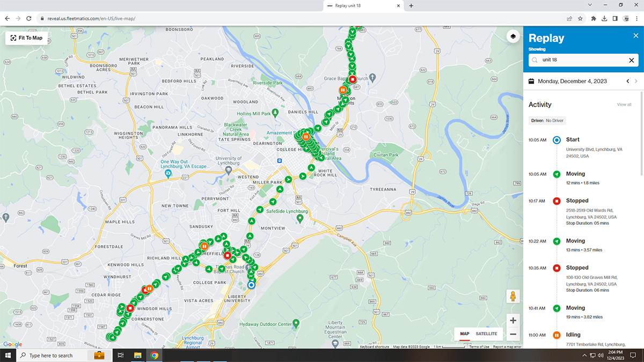Clear the unit 18 search field
This screenshot has width=644, height=362.
631,61
